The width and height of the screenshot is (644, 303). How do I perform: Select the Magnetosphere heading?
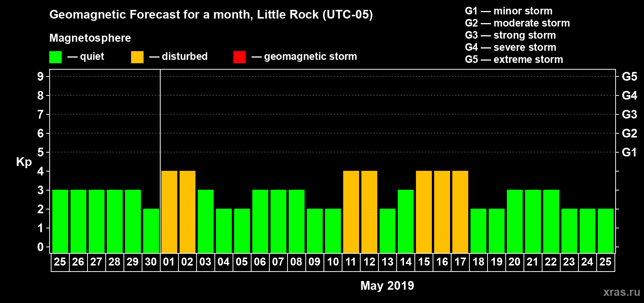(90, 38)
